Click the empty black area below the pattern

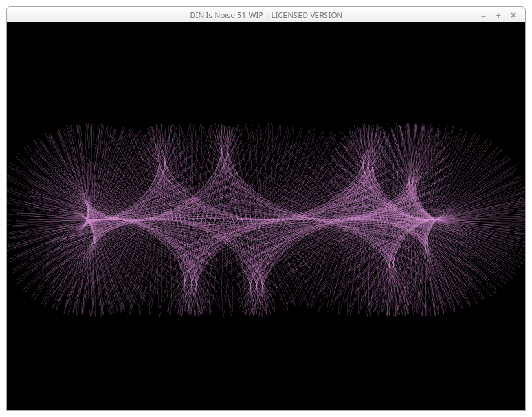[265, 369]
